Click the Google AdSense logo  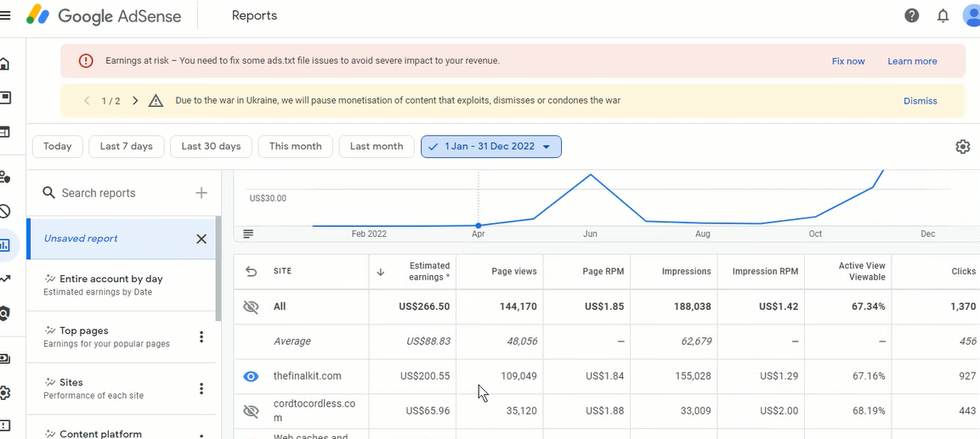coord(104,15)
